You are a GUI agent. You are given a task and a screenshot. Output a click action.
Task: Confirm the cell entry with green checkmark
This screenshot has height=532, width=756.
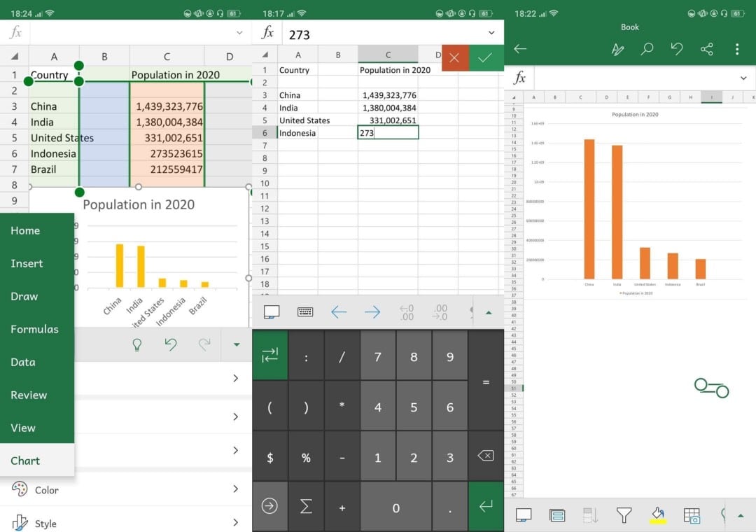[486, 58]
